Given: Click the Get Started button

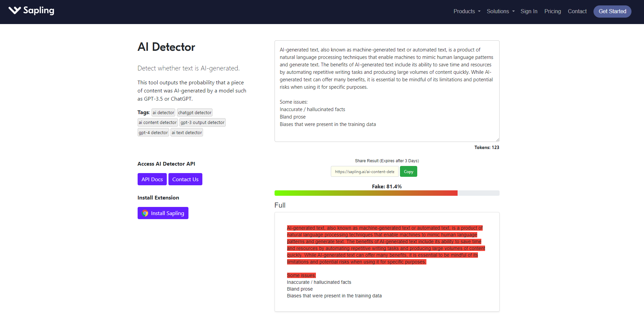Looking at the screenshot, I should point(612,11).
